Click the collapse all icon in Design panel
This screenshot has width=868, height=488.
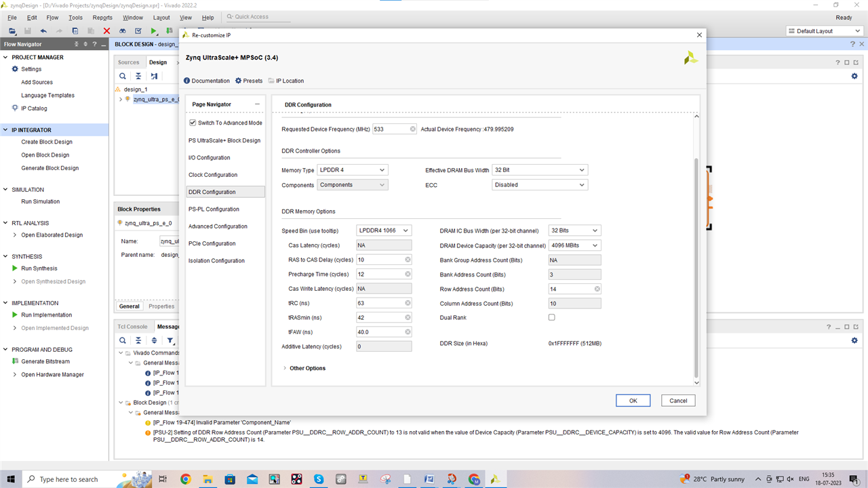138,76
